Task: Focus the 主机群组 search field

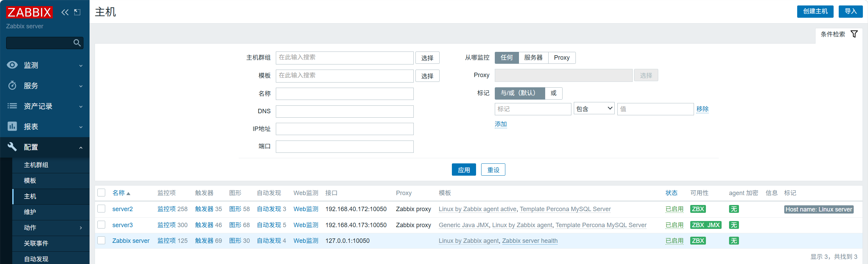Action: (x=345, y=58)
